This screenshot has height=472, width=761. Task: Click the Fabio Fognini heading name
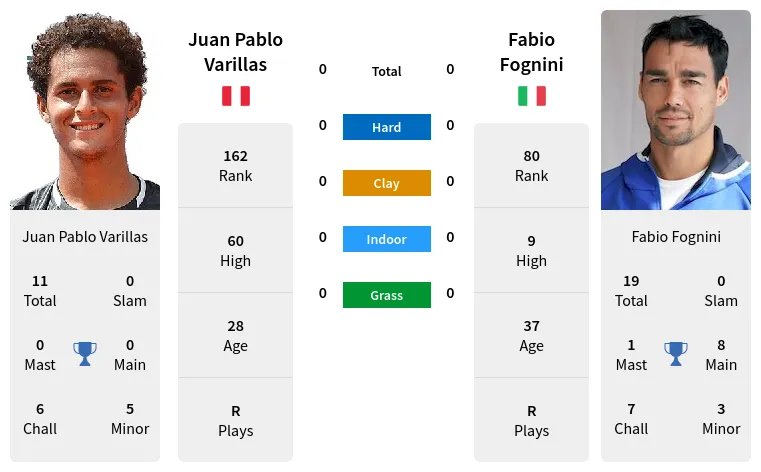pos(532,52)
